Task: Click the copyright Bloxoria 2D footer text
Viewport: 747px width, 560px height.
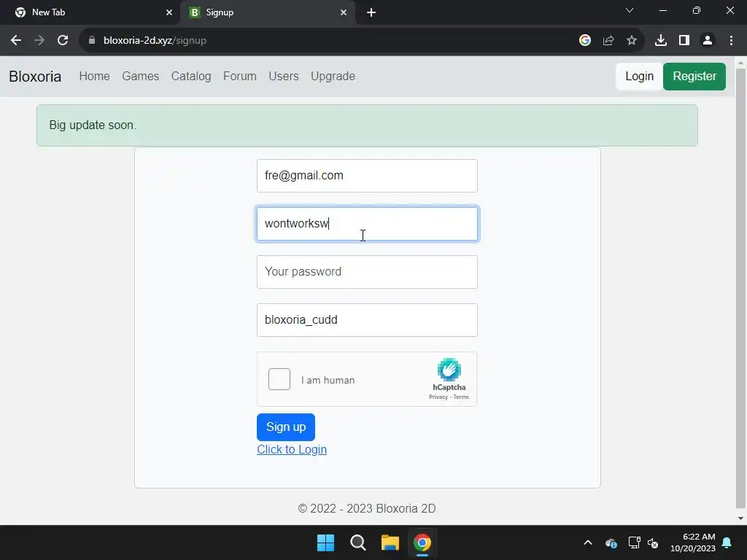Action: (367, 508)
